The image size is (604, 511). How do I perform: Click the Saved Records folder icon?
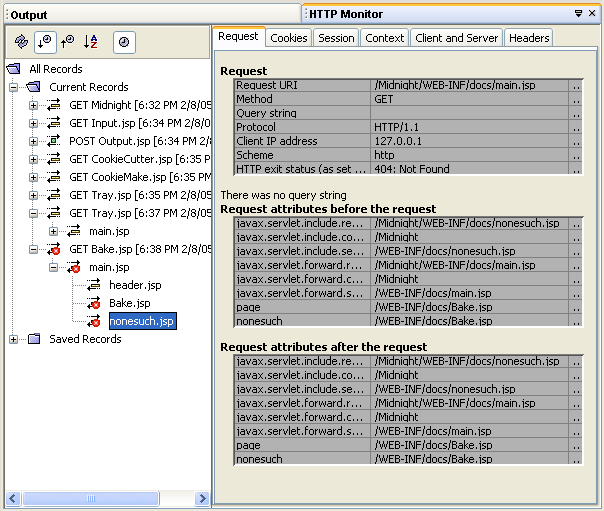(x=34, y=339)
